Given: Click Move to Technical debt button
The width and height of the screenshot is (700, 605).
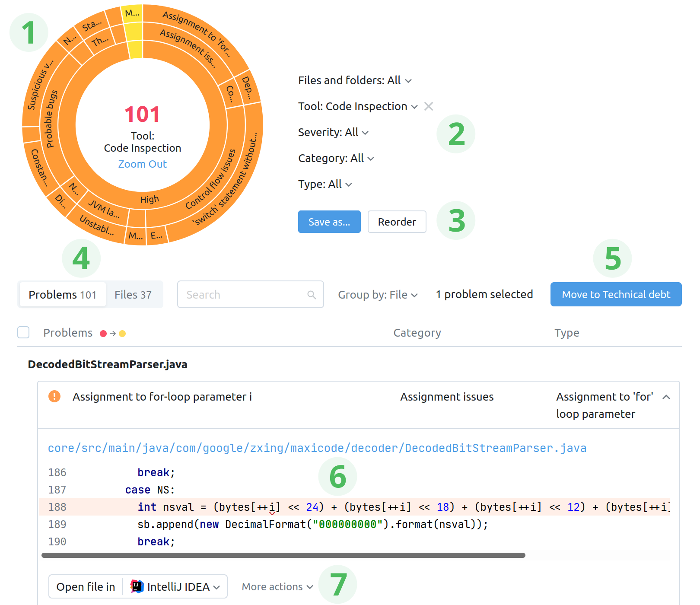Looking at the screenshot, I should (616, 294).
